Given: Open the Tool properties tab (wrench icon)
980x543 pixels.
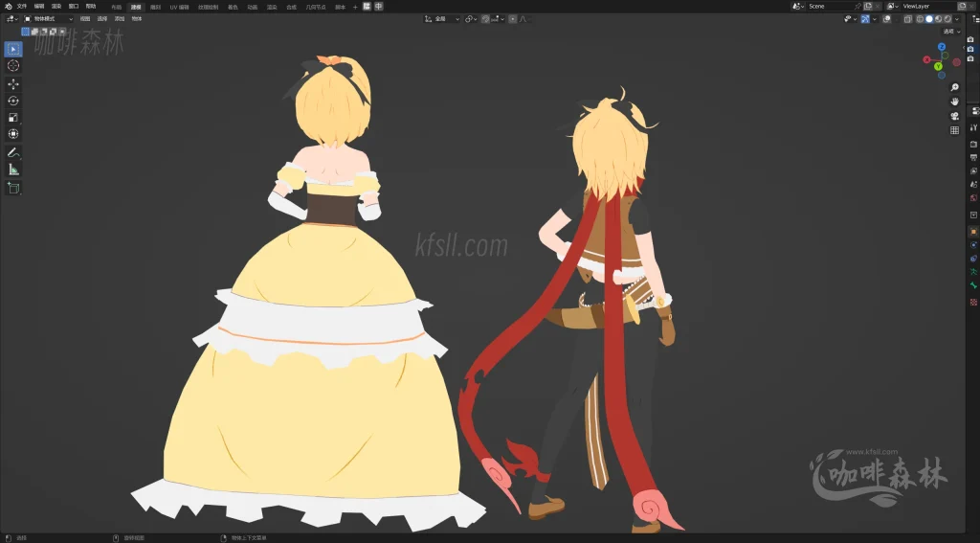Looking at the screenshot, I should (973, 127).
